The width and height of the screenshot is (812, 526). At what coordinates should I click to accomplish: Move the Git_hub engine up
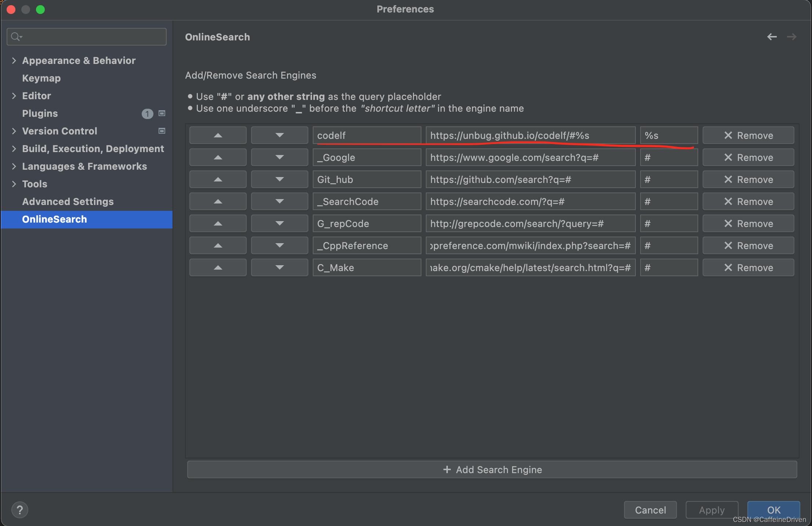tap(218, 179)
